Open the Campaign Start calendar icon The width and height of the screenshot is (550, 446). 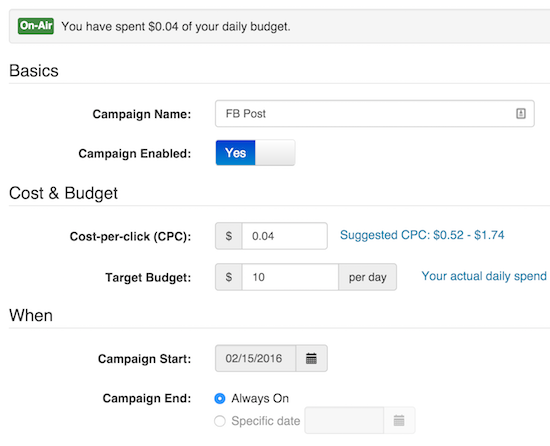pyautogui.click(x=311, y=358)
